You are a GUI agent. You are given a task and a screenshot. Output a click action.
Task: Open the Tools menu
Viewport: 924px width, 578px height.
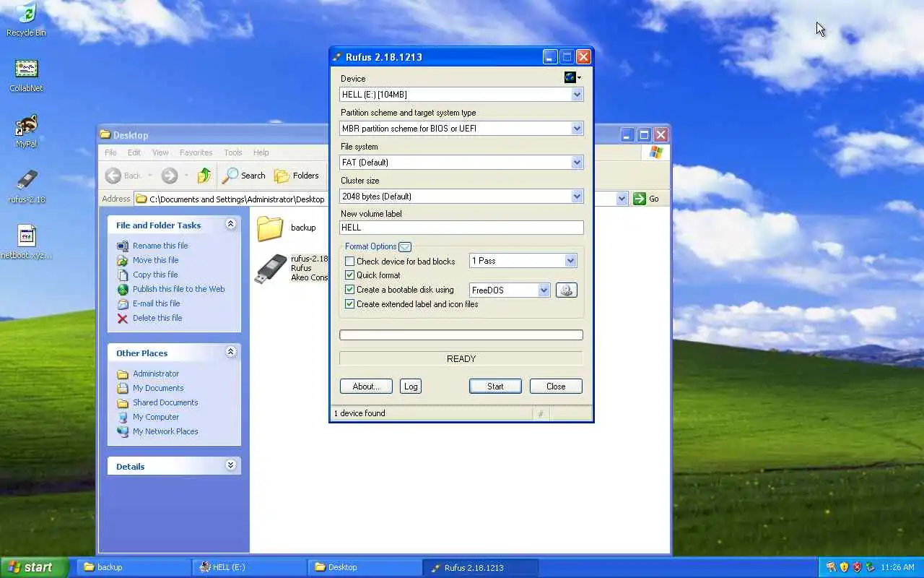click(x=232, y=152)
